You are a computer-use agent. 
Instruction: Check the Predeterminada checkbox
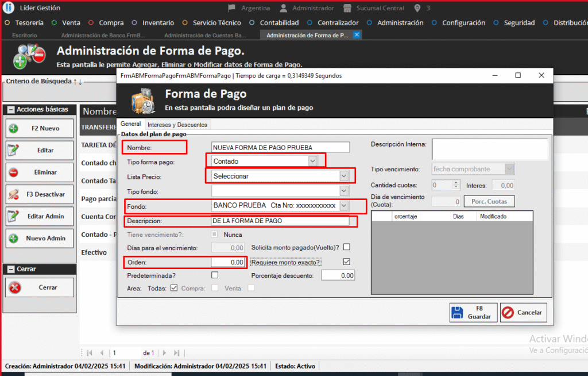215,275
